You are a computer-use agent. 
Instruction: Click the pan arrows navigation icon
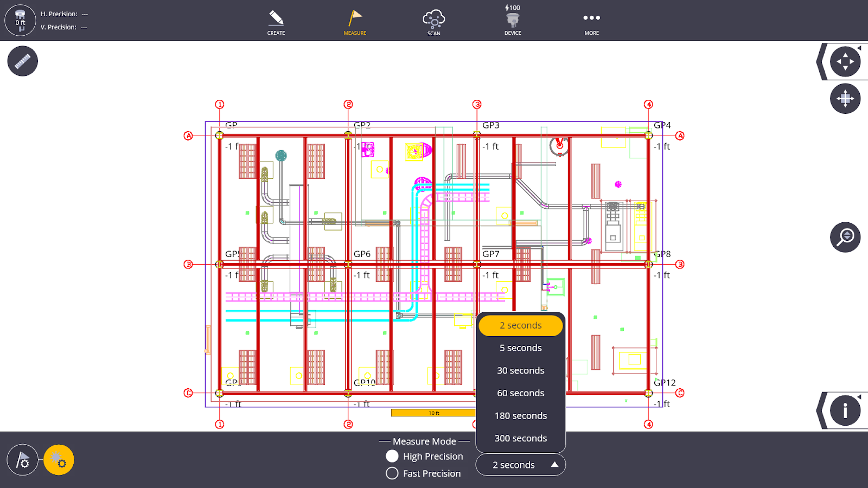point(845,61)
